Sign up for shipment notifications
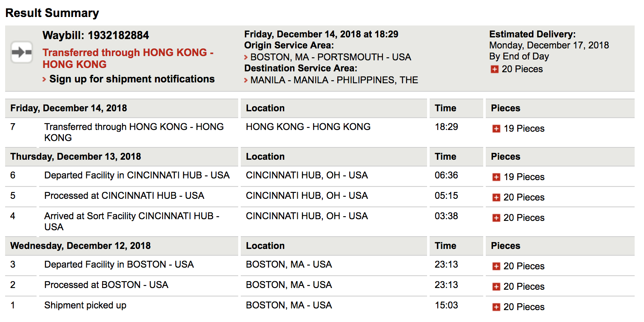 pyautogui.click(x=132, y=79)
